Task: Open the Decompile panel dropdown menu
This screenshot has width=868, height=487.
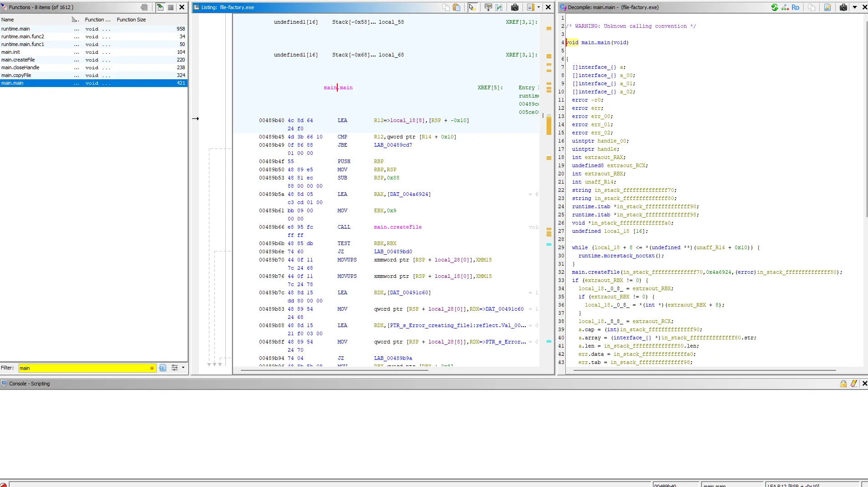Action: point(855,7)
